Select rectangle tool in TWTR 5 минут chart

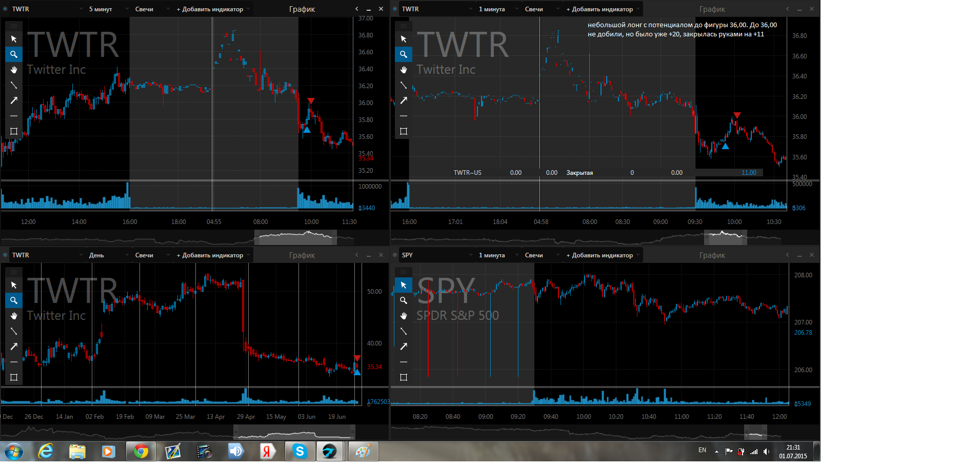pyautogui.click(x=14, y=131)
